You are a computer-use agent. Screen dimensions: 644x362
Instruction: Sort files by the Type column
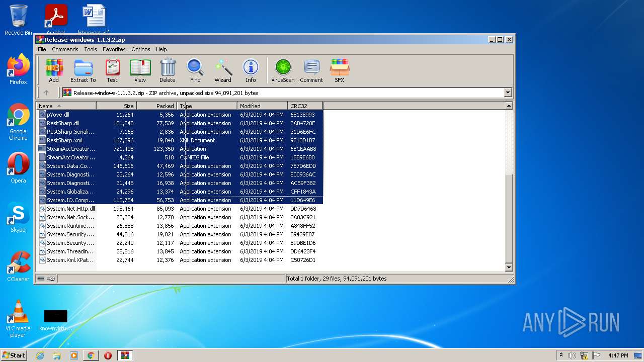tap(207, 106)
